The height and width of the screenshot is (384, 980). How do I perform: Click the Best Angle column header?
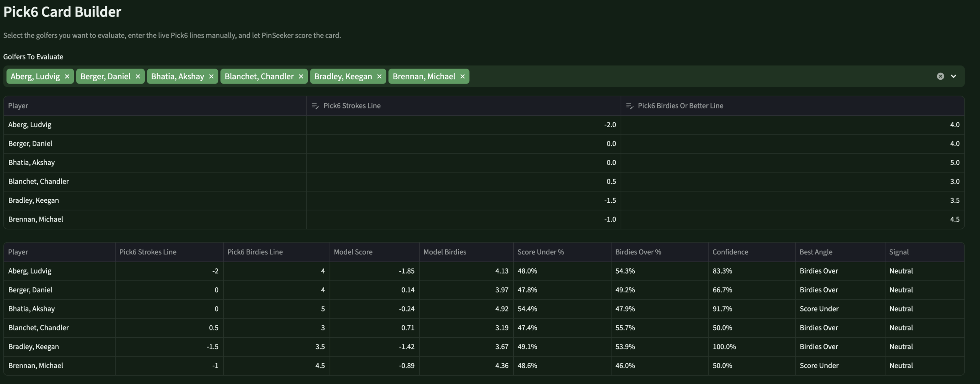coord(816,252)
